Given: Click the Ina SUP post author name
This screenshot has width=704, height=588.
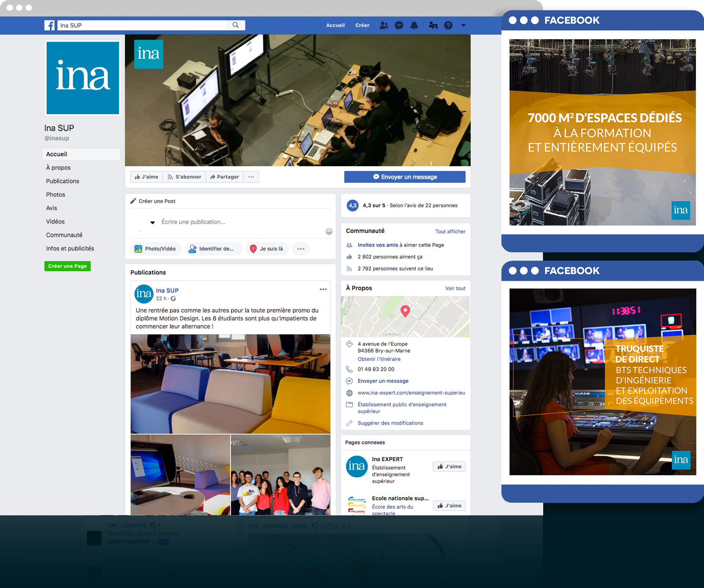Looking at the screenshot, I should (167, 290).
